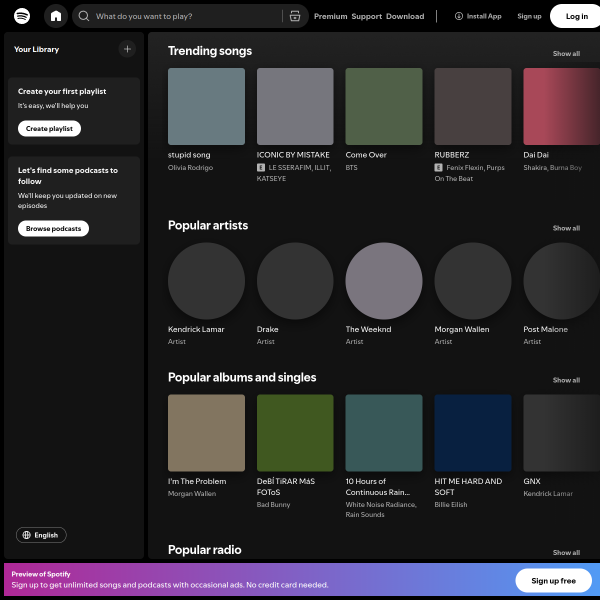Screen dimensions: 600x600
Task: Open The Weeknd artist avatar
Action: pyautogui.click(x=384, y=281)
